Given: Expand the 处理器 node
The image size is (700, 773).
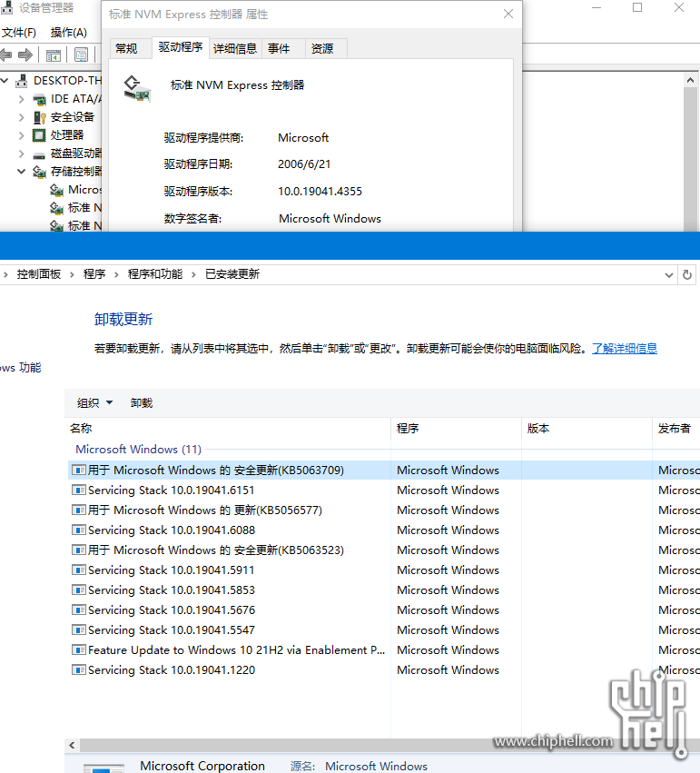Looking at the screenshot, I should click(x=21, y=135).
